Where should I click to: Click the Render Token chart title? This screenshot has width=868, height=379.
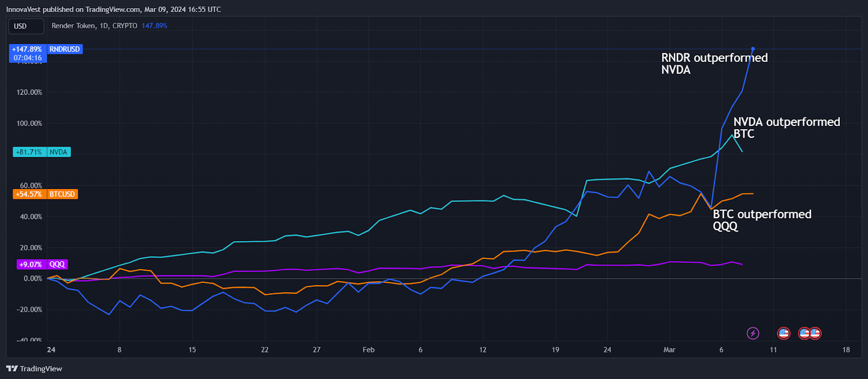94,26
